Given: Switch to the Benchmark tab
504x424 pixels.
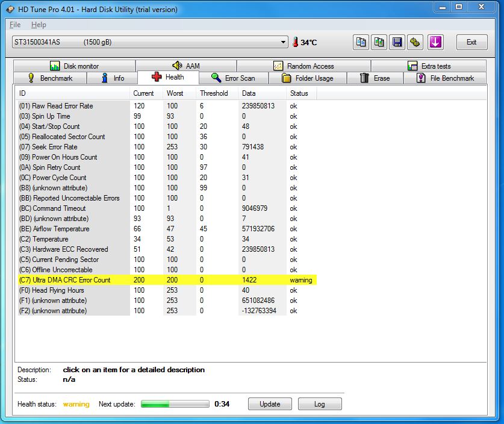Looking at the screenshot, I should 50,78.
